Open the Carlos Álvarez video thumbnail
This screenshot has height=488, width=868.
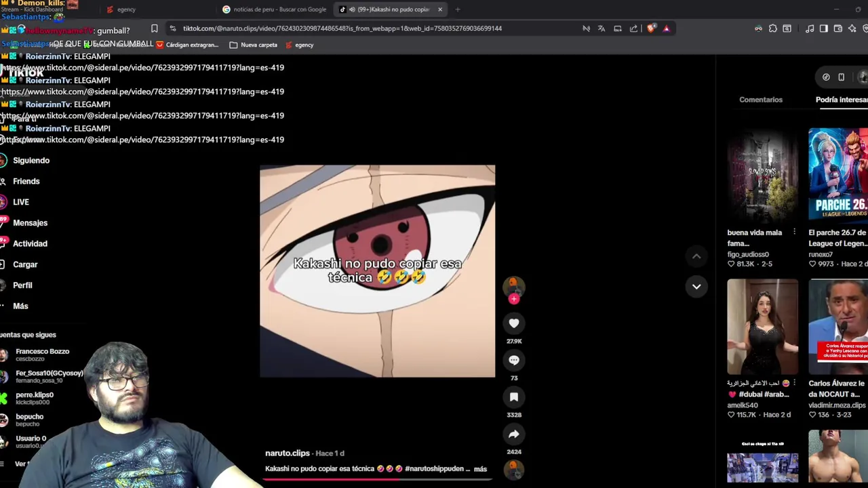838,327
